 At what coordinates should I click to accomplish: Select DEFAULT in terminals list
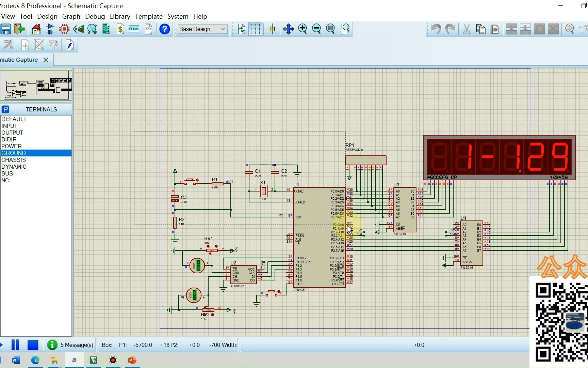(36, 119)
